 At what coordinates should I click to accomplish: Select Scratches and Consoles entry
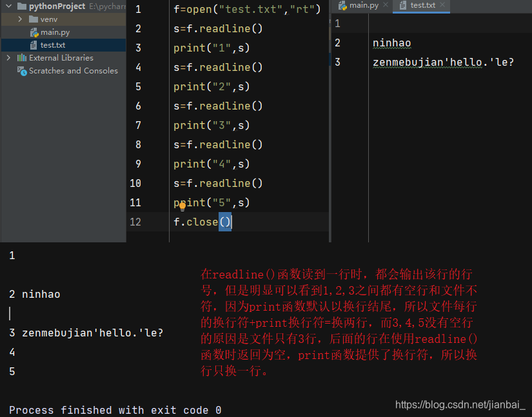(x=74, y=70)
